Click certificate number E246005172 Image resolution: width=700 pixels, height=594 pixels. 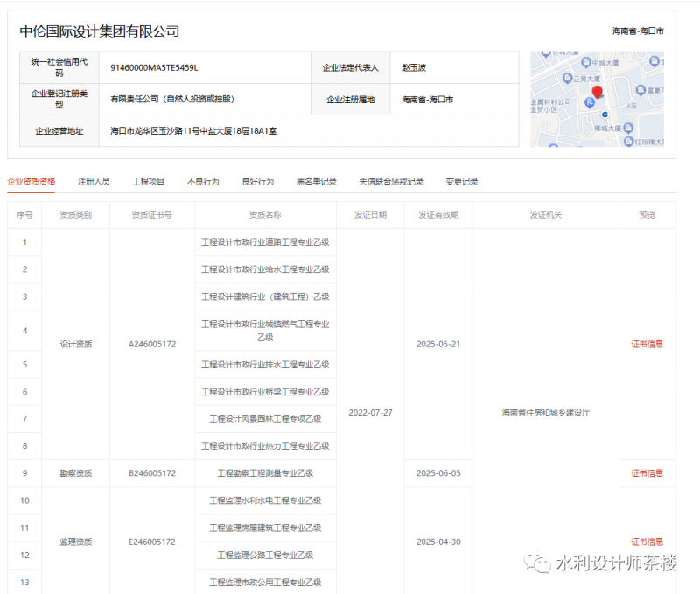point(152,542)
